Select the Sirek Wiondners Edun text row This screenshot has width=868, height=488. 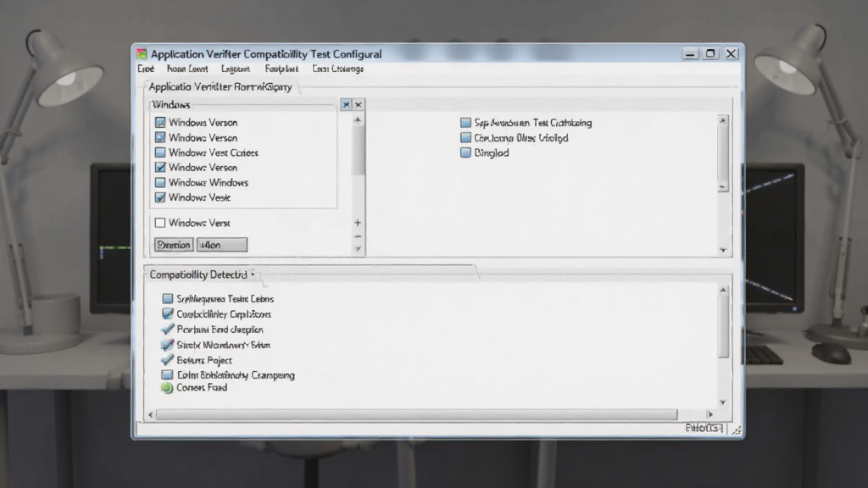(x=223, y=345)
